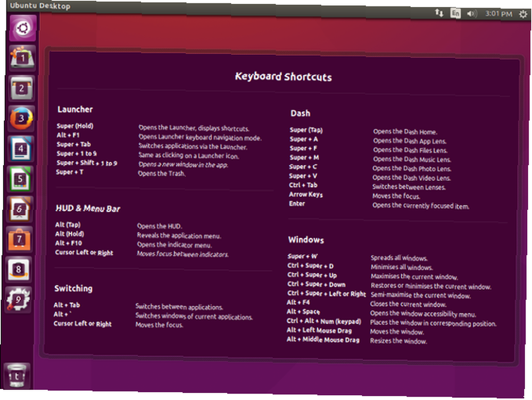This screenshot has width=532, height=400.
Task: Click the Switching section heading
Action: pyautogui.click(x=73, y=288)
